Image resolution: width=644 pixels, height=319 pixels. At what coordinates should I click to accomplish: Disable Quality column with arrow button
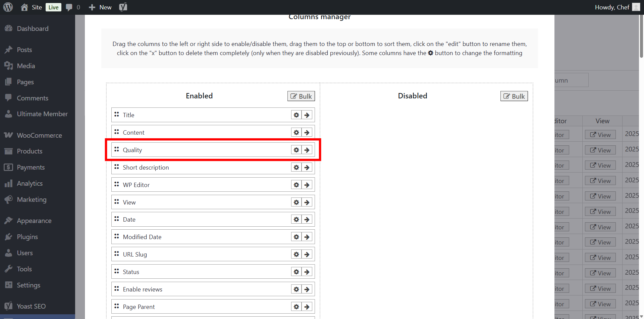click(307, 150)
